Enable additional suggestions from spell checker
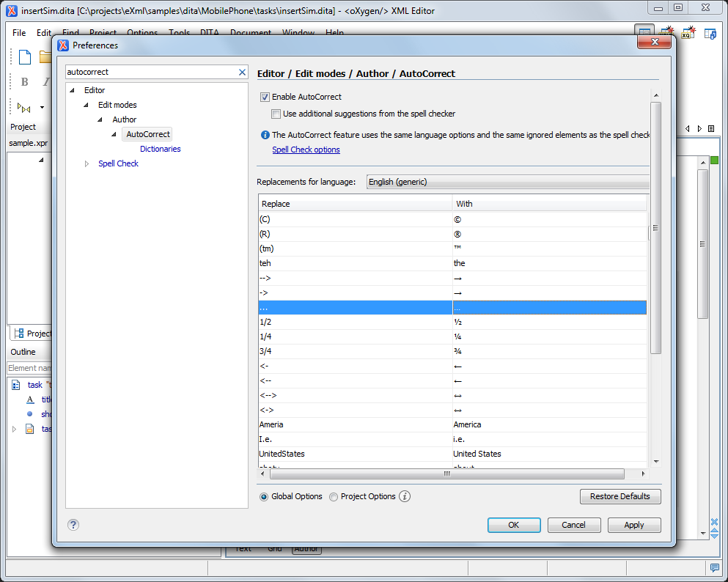Image resolution: width=728 pixels, height=582 pixels. (x=276, y=114)
